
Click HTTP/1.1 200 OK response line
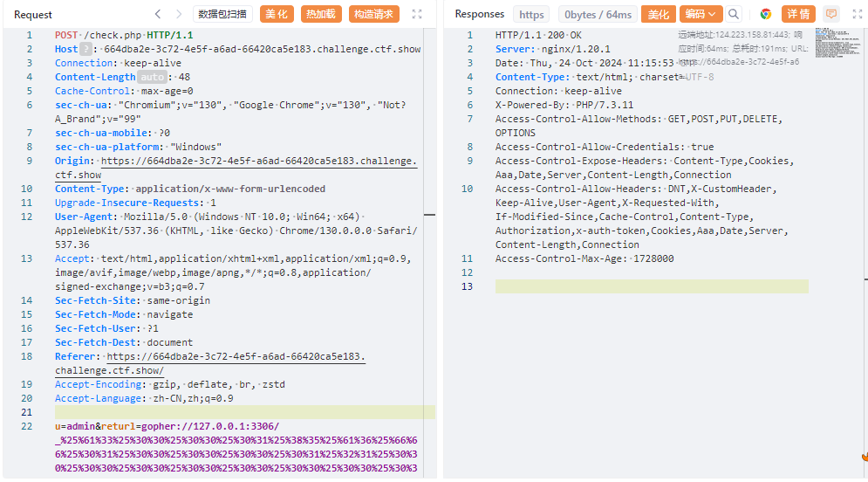click(538, 35)
